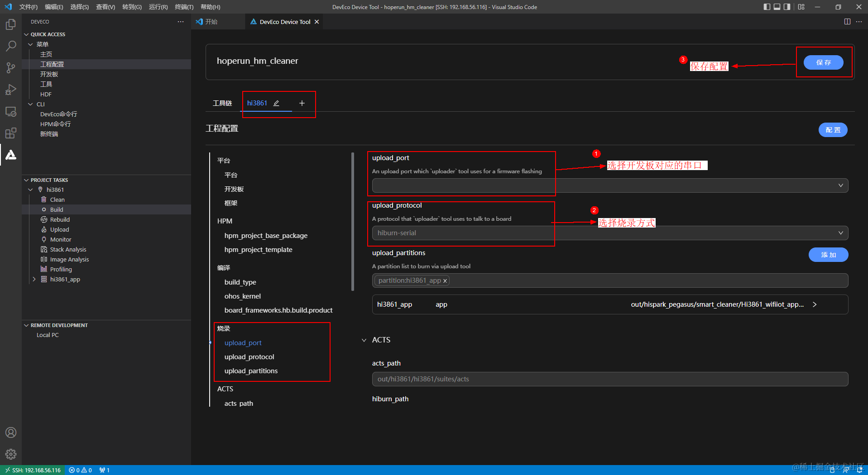
Task: Open the Extensions view icon
Action: click(x=11, y=133)
